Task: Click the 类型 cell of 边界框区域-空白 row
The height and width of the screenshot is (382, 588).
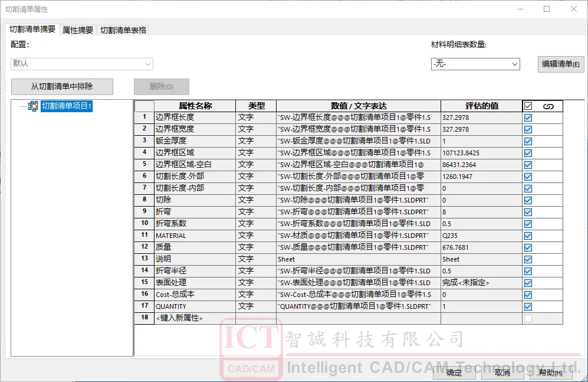Action: click(x=256, y=165)
